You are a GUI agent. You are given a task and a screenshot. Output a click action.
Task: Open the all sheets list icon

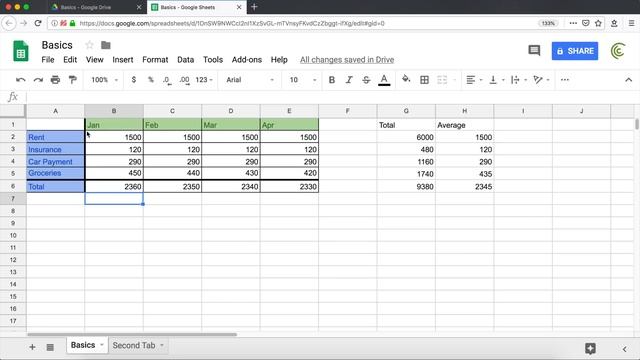pos(50,347)
